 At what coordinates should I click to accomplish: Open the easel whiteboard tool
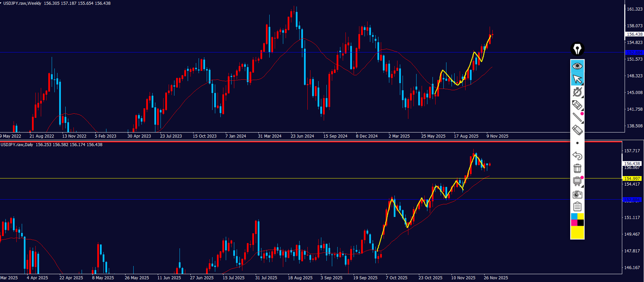(577, 181)
